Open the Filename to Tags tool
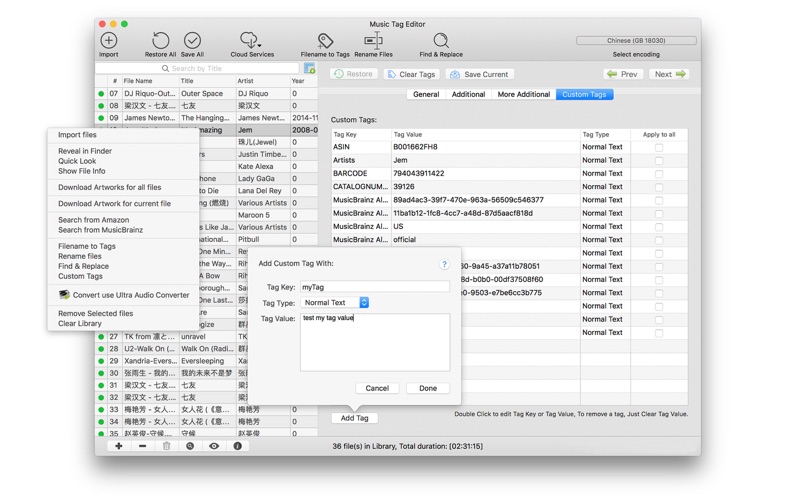 coord(325,41)
